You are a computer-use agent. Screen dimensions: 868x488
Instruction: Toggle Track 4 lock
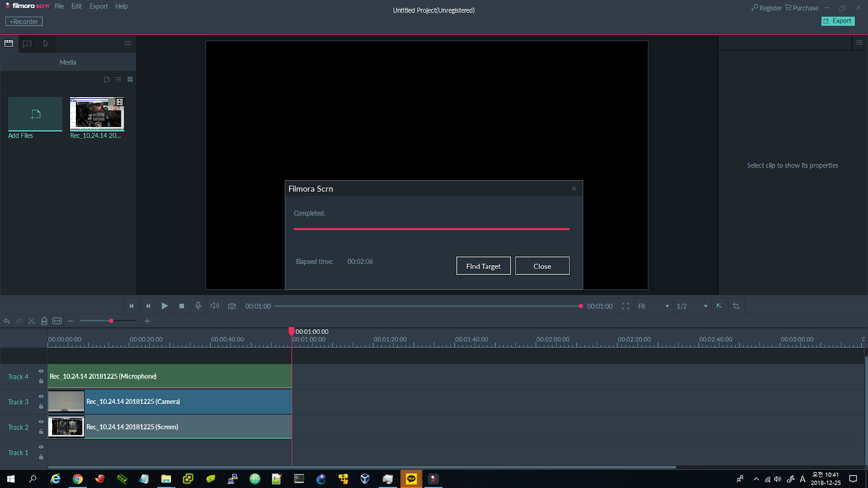point(41,381)
